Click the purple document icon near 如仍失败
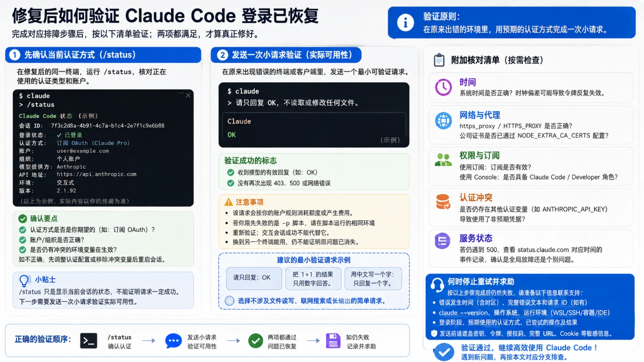 [333, 341]
